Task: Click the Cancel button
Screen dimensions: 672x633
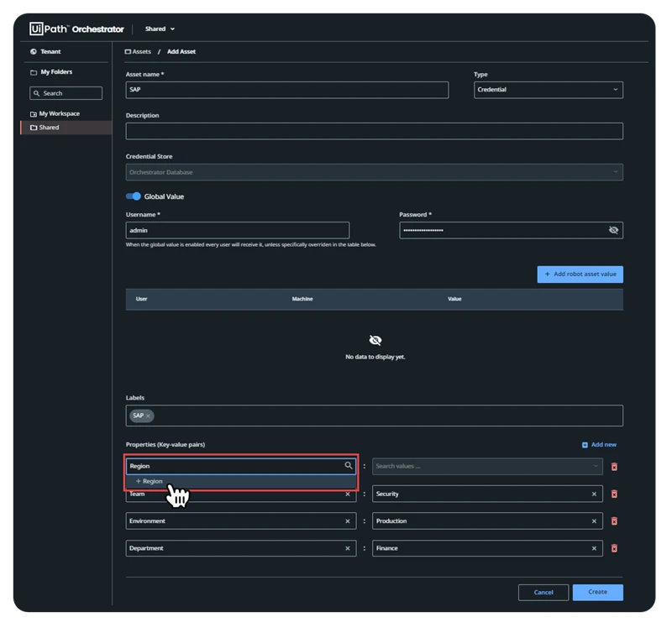Action: coord(543,593)
